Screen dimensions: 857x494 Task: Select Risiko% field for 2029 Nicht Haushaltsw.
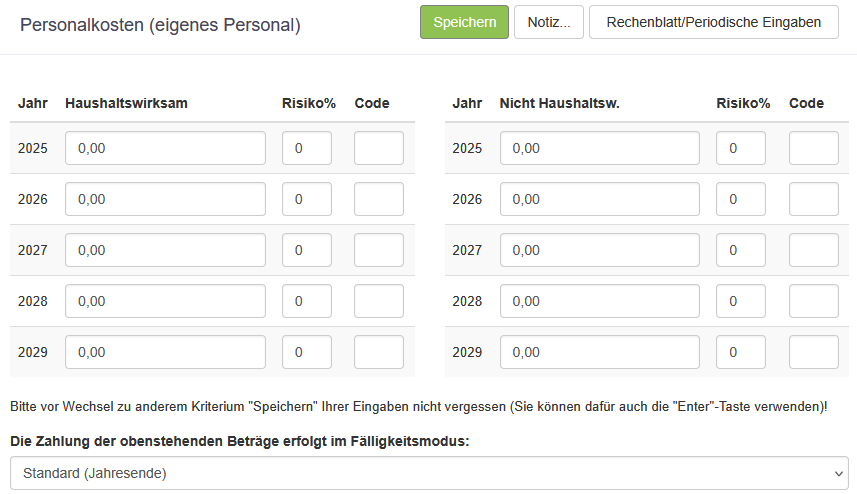pyautogui.click(x=741, y=352)
